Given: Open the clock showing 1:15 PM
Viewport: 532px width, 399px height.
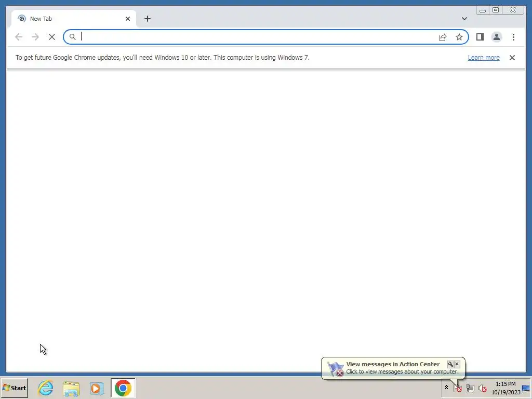Looking at the screenshot, I should click(506, 388).
